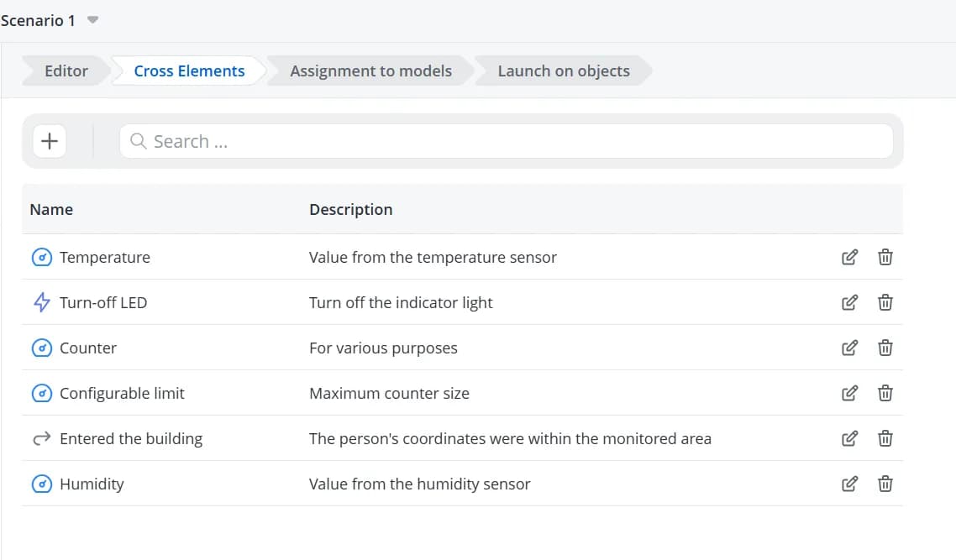Screen dimensions: 956x560
Task: Select the Counter name text
Action: click(88, 348)
